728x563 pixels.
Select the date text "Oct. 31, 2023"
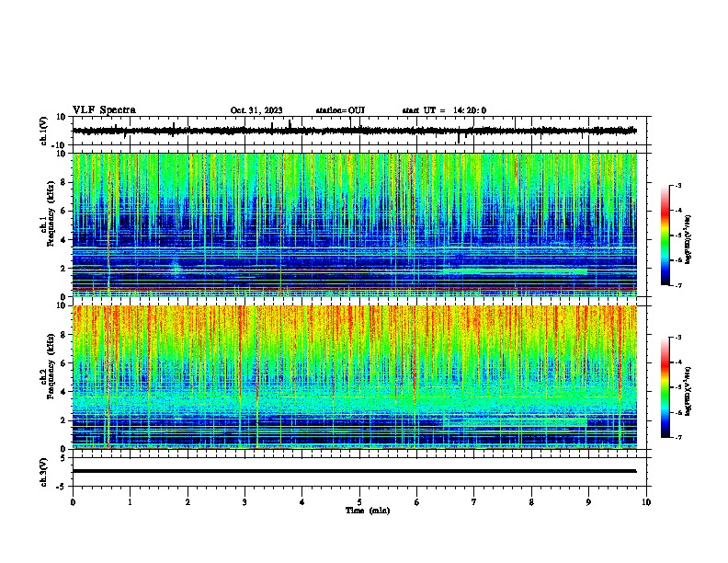pyautogui.click(x=256, y=110)
